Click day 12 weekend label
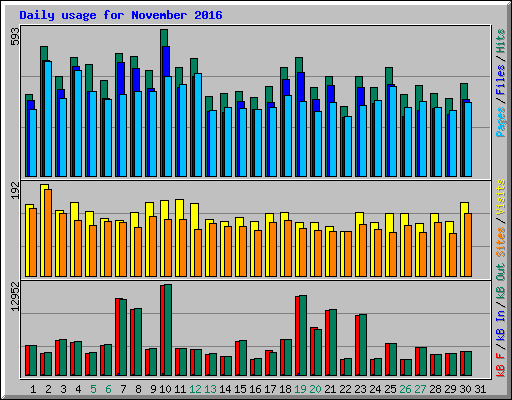This screenshot has height=400, width=512. pyautogui.click(x=195, y=389)
